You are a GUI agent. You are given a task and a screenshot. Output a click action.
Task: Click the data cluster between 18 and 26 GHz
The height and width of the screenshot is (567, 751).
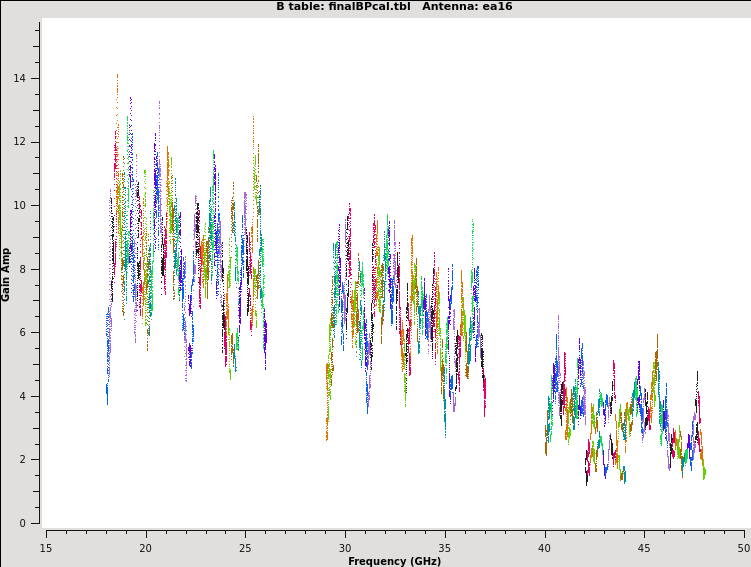185,250
